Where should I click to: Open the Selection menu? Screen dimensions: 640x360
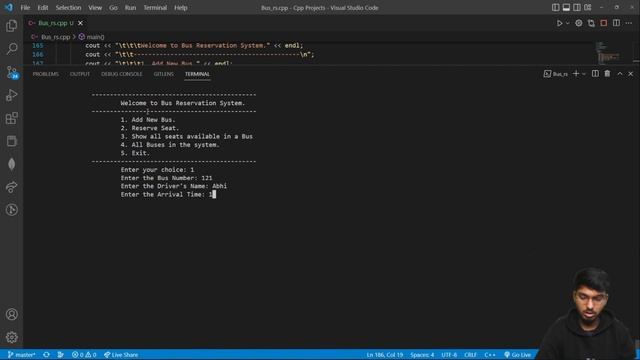tap(68, 8)
